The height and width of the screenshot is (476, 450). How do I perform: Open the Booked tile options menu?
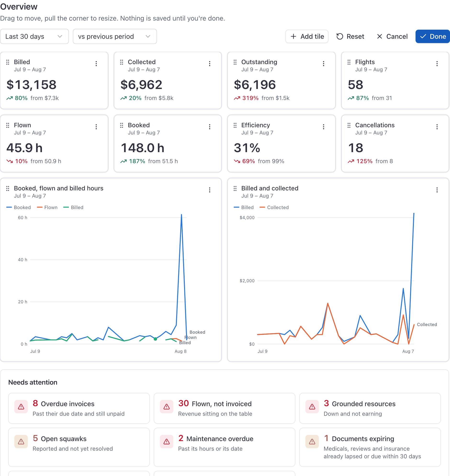click(x=210, y=127)
